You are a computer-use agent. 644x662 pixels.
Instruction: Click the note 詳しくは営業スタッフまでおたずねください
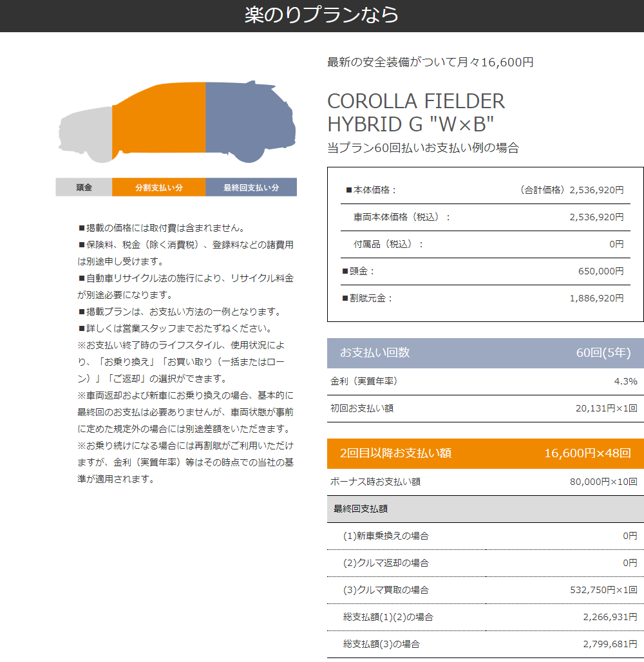(x=175, y=328)
